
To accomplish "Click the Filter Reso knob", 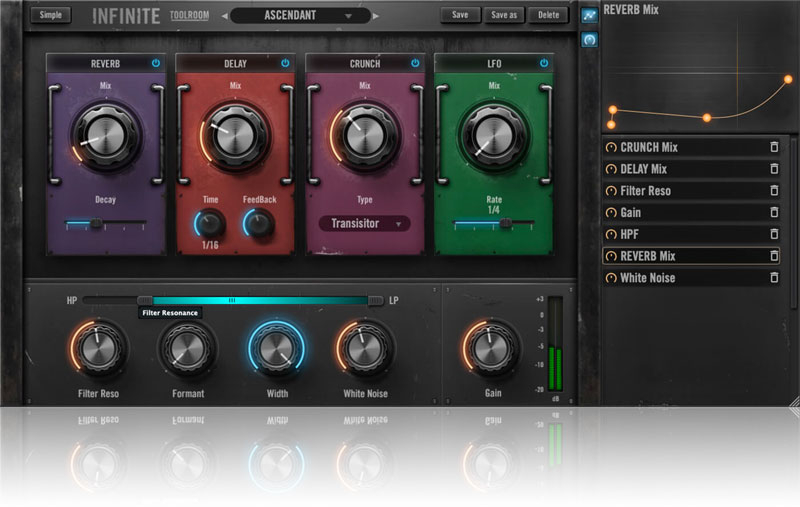I will pos(98,349).
